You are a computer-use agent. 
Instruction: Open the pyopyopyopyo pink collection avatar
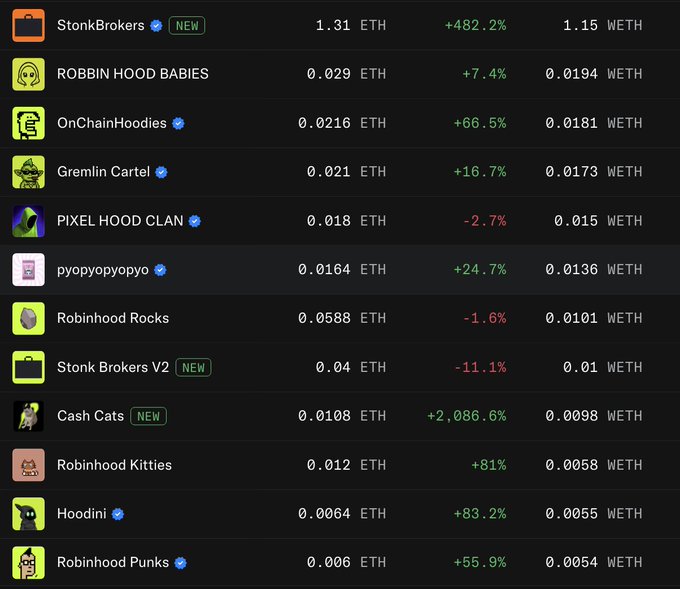(28, 269)
